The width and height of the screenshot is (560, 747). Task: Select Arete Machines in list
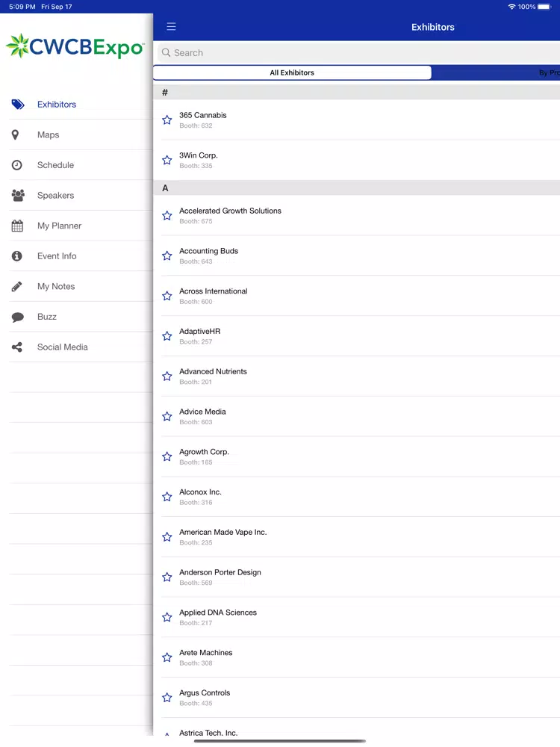[x=357, y=657]
